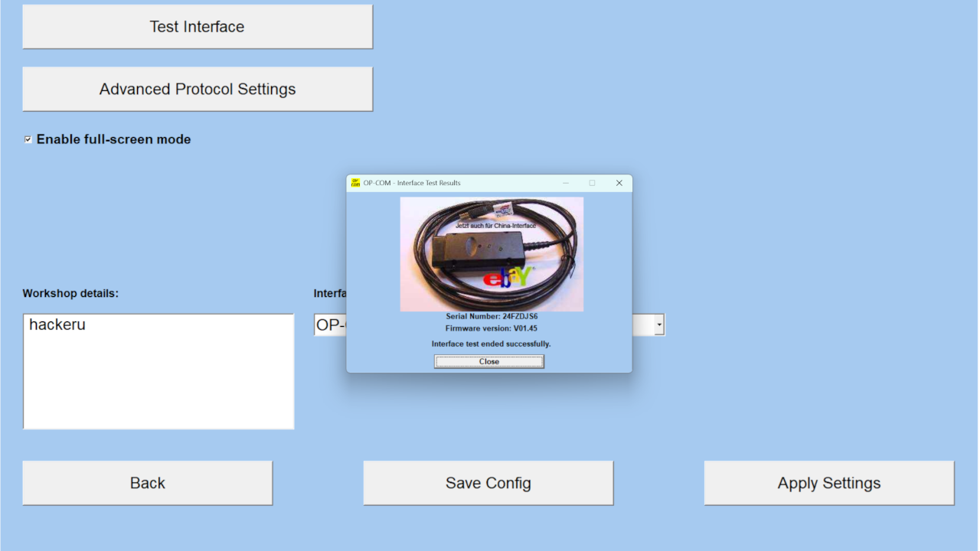980x551 pixels.
Task: Click the "Serial Number: 24FZDJS6" label
Action: coord(491,315)
